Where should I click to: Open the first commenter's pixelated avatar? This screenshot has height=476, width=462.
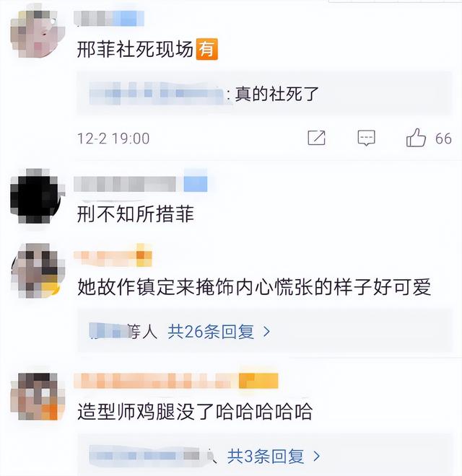[38, 33]
